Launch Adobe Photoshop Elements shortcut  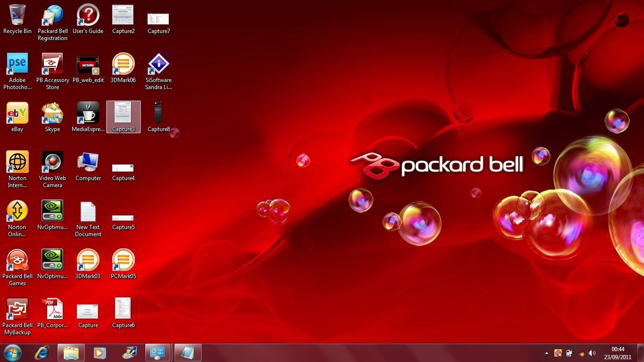pos(17,72)
